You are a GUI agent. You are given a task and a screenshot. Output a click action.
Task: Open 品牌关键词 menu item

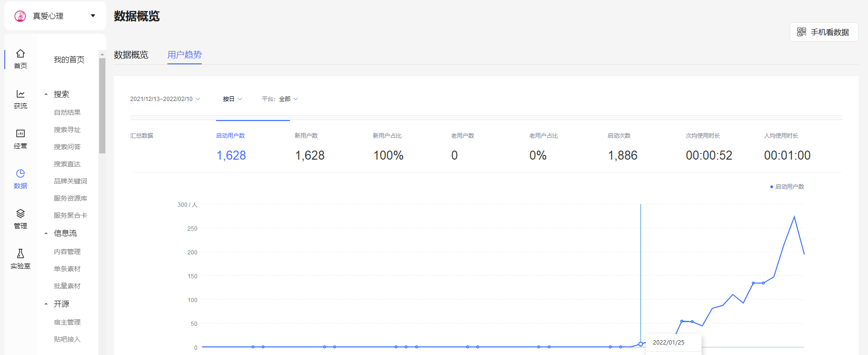click(x=71, y=181)
